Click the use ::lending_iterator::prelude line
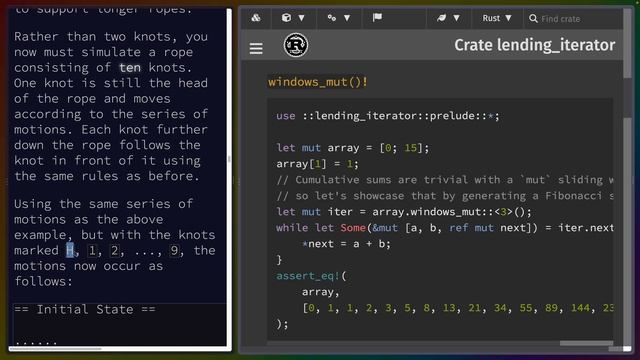The width and height of the screenshot is (640, 360). pyautogui.click(x=388, y=116)
